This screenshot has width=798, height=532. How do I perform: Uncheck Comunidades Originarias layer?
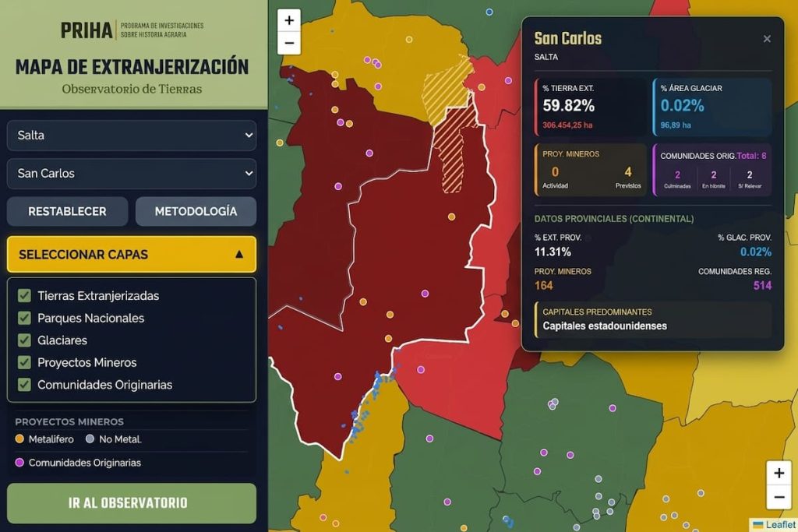click(24, 385)
